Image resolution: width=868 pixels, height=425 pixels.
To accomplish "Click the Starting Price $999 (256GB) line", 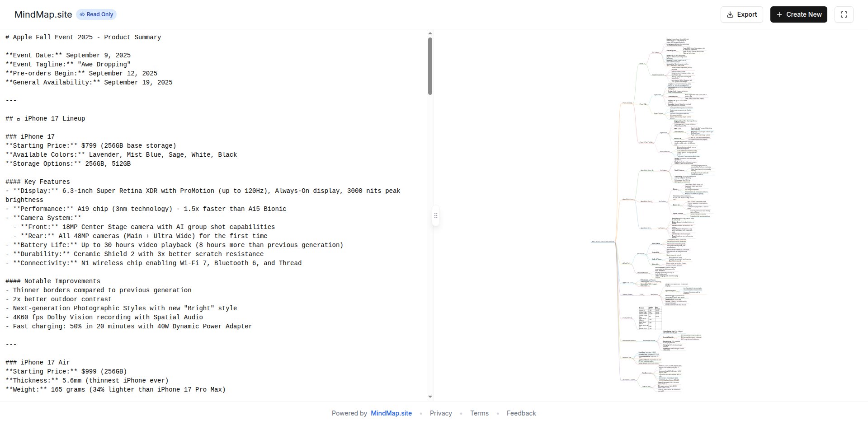I will click(66, 371).
